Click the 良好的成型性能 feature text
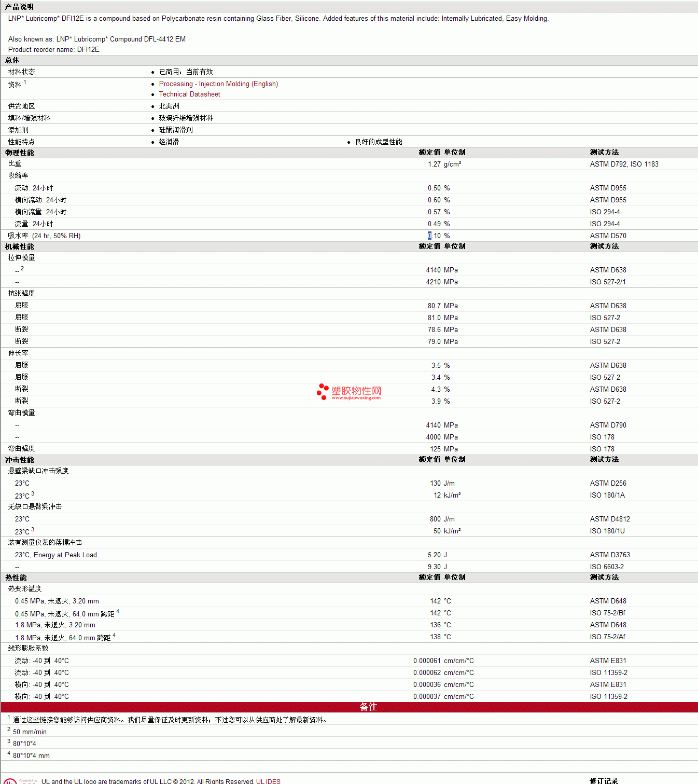Screen dimensions: 698x784 click(379, 142)
